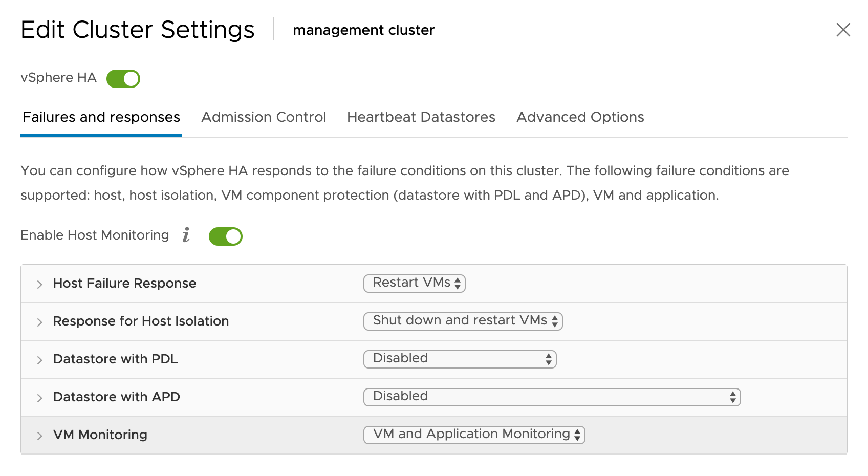Image resolution: width=868 pixels, height=476 pixels.
Task: Click the management cluster title text
Action: point(363,30)
